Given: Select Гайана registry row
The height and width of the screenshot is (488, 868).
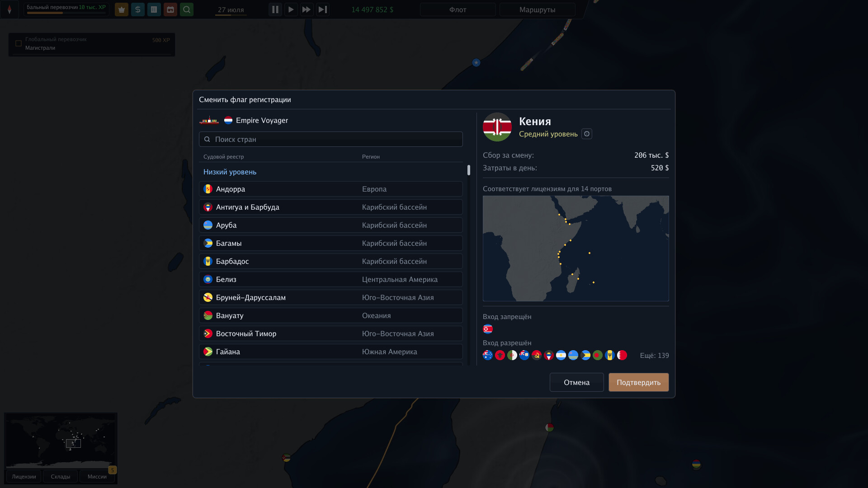Looking at the screenshot, I should (x=331, y=352).
